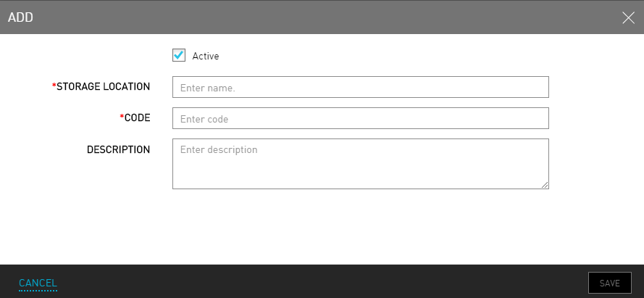
Task: Click the red asterisk beside STORAGE LOCATION
Action: (x=54, y=85)
